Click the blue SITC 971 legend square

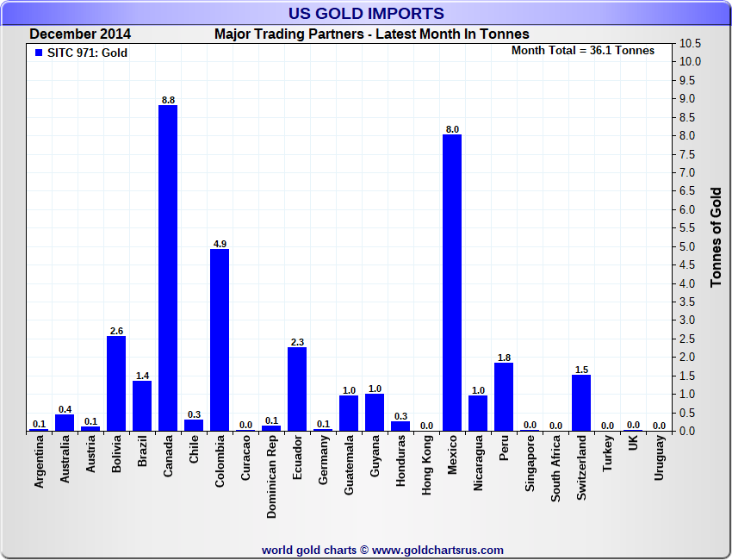(x=39, y=53)
